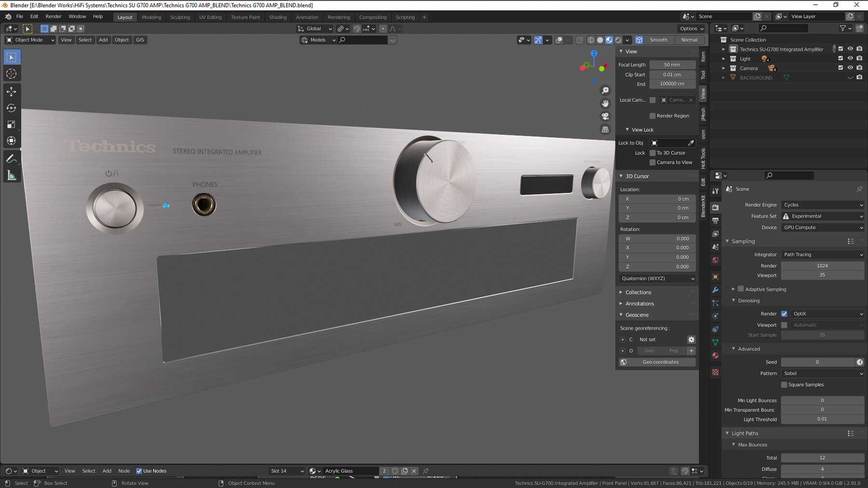Open the Render Engine dropdown set to Cycles
This screenshot has width=868, height=488.
click(822, 205)
